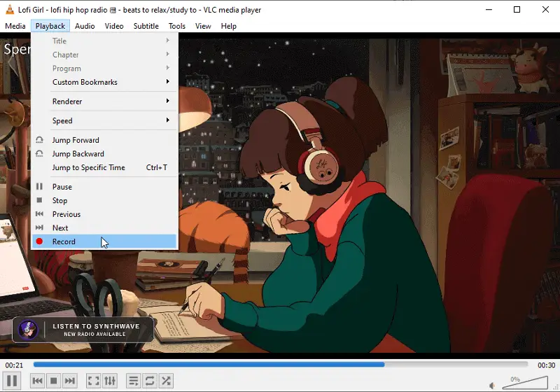560x392 pixels.
Task: Close the open Playback menu
Action: (50, 26)
